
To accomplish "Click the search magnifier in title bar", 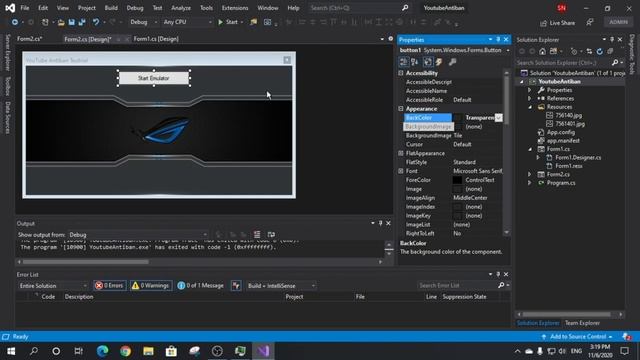I will tap(404, 8).
